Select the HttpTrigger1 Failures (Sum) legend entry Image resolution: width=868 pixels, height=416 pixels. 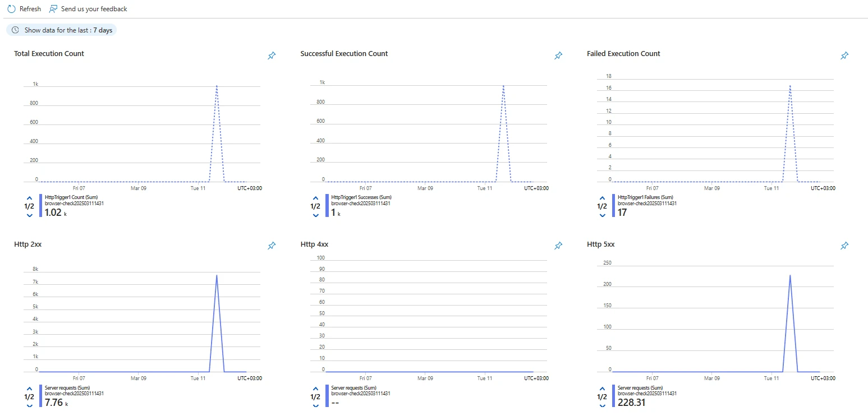pyautogui.click(x=645, y=197)
